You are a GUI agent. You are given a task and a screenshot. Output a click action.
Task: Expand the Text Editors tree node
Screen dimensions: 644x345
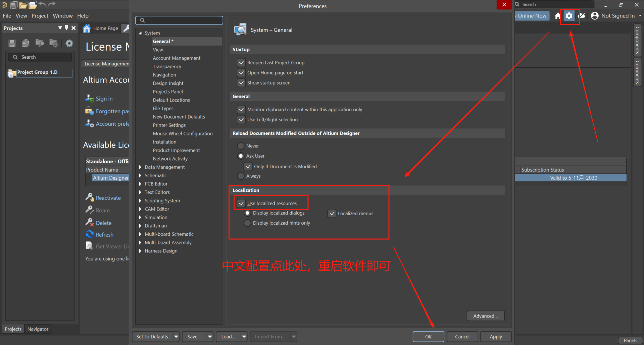point(140,192)
